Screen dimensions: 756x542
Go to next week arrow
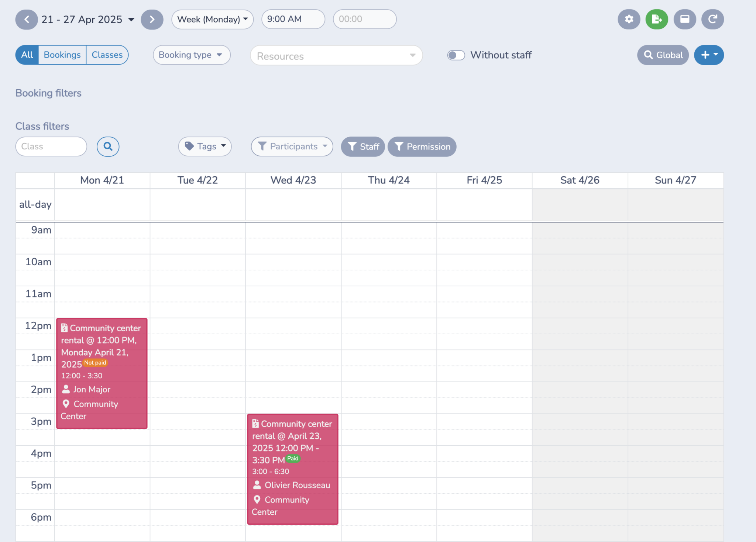pos(152,20)
